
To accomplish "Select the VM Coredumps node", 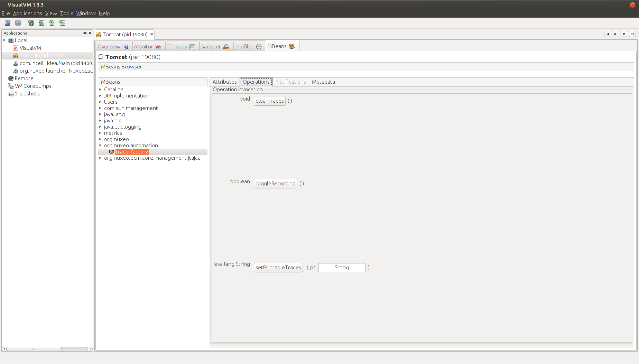I will tap(33, 86).
